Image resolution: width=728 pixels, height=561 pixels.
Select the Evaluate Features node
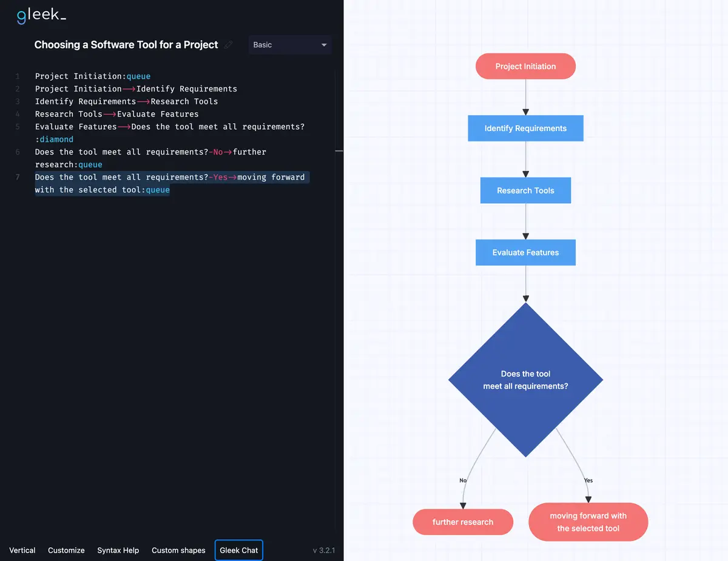525,252
